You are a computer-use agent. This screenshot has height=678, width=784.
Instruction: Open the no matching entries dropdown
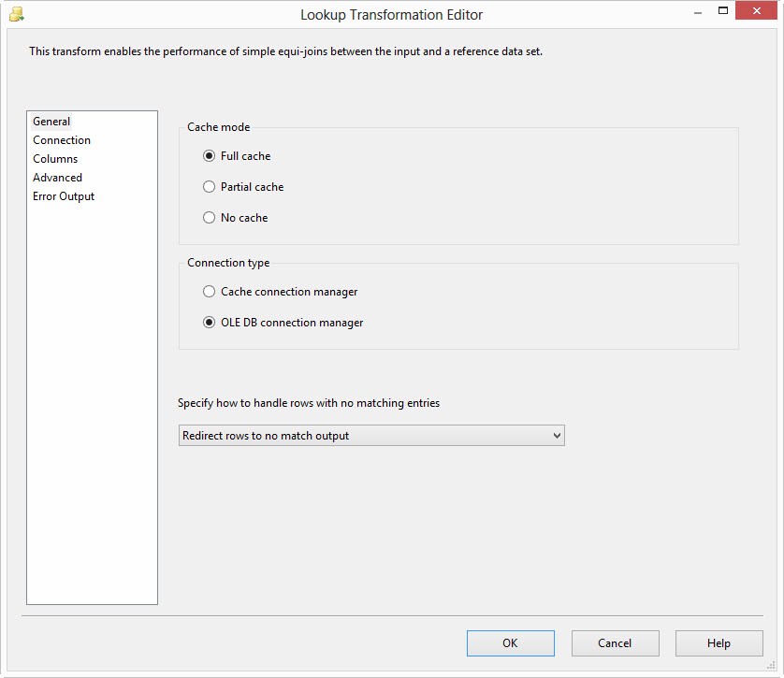(371, 436)
